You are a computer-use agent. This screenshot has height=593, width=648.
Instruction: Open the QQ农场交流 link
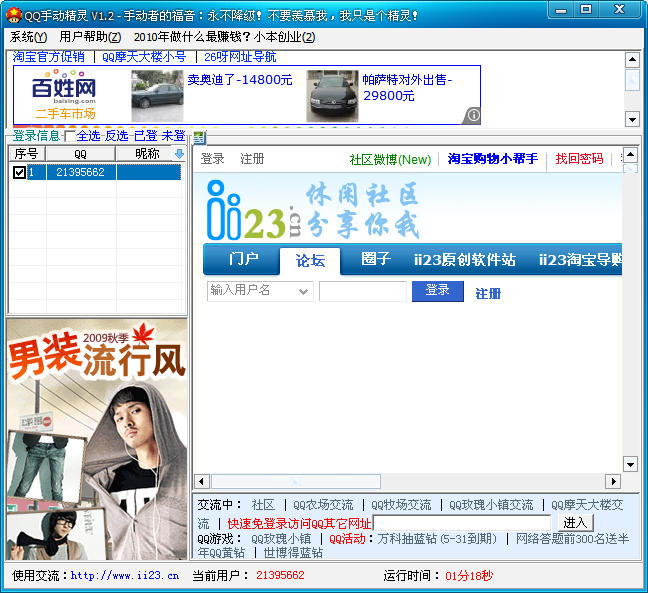point(323,505)
